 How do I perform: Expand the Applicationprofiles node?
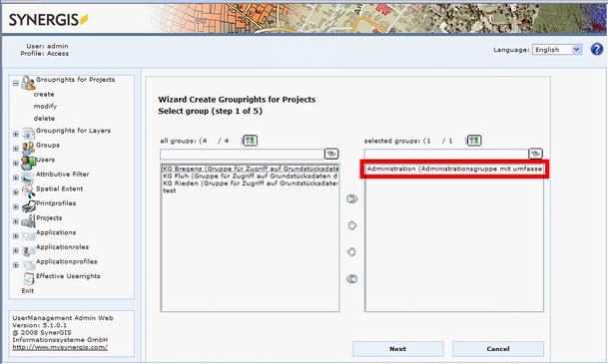16,265
